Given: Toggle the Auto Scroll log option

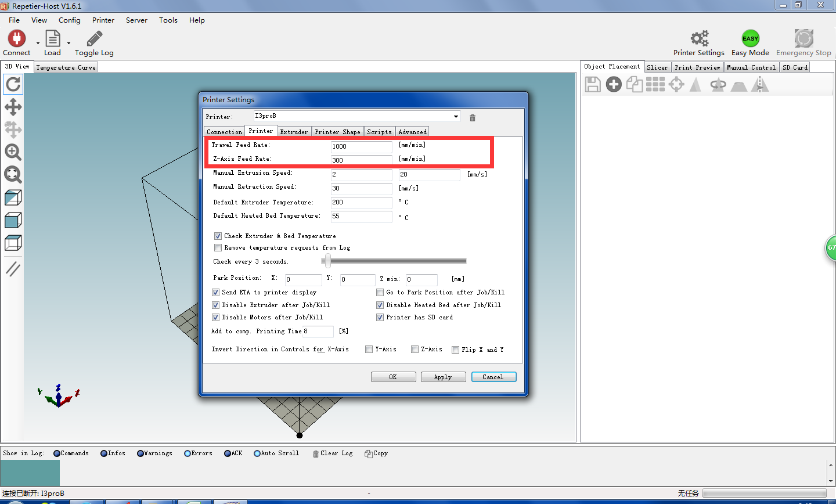Looking at the screenshot, I should (x=276, y=453).
